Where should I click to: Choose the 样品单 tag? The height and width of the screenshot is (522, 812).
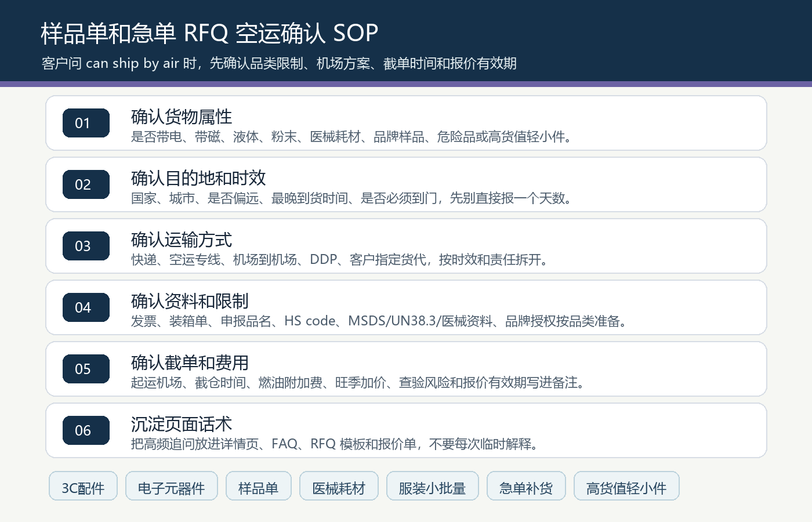259,486
